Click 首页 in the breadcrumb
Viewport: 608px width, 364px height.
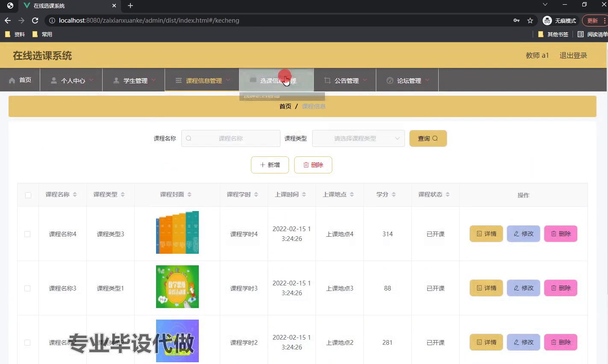(x=285, y=106)
